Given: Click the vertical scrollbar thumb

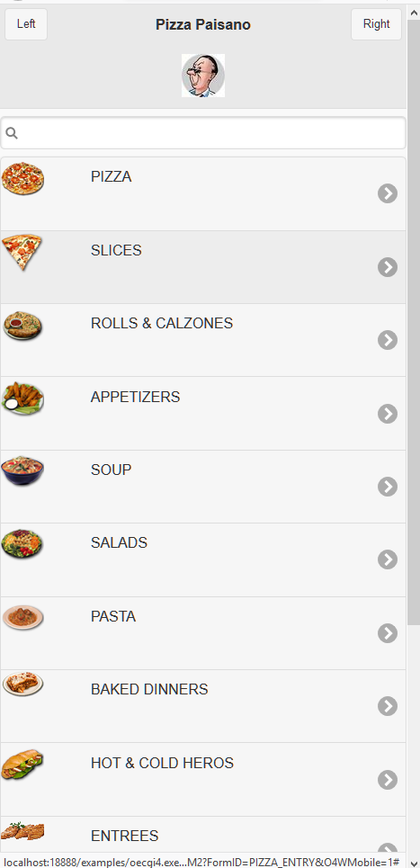Looking at the screenshot, I should point(414,321).
